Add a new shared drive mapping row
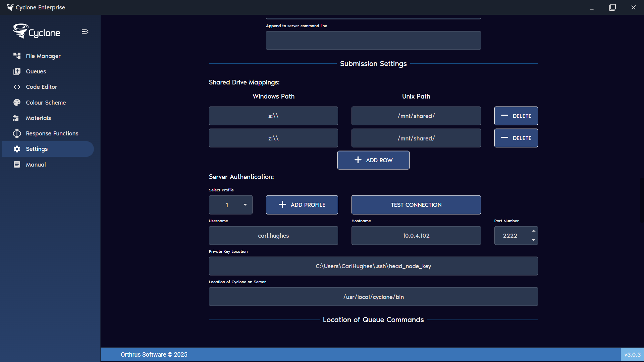644x362 pixels. [x=373, y=160]
